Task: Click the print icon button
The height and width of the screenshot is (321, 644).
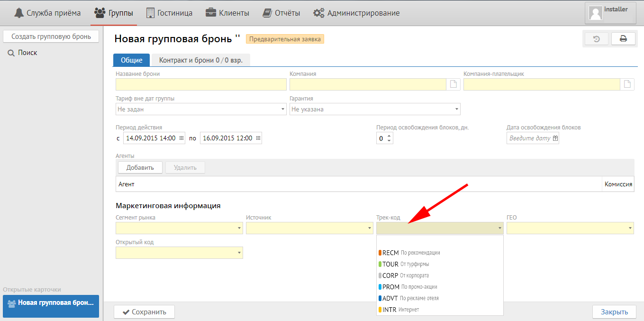Action: point(623,39)
